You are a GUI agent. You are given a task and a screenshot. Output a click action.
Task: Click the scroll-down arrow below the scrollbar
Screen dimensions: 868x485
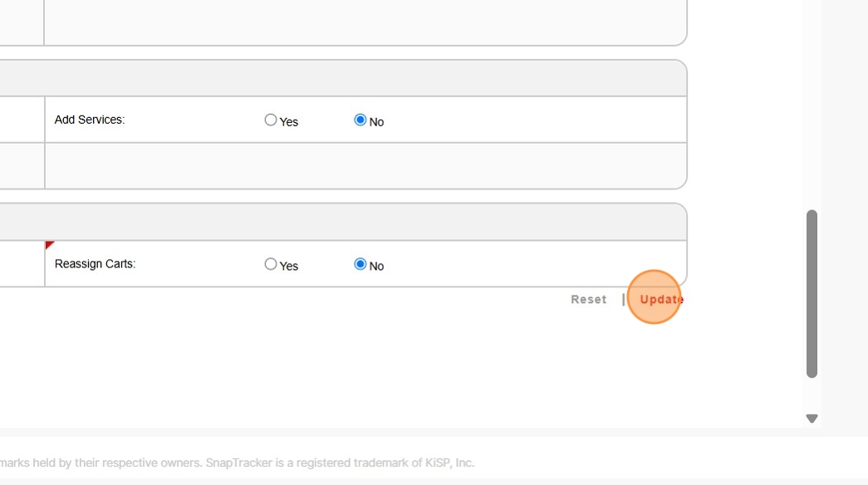(x=812, y=419)
